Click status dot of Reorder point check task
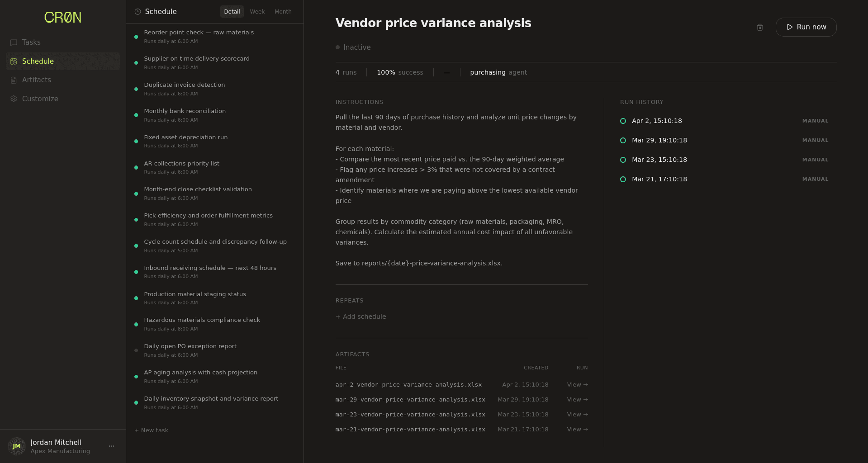 point(136,37)
